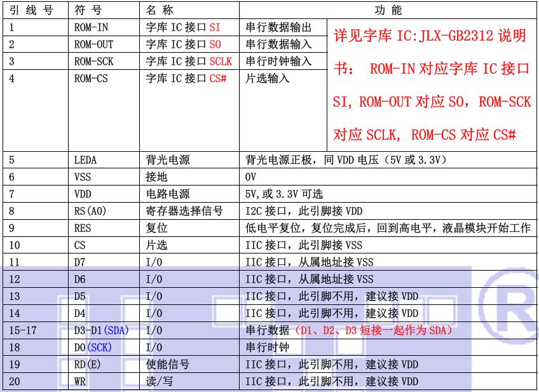Click the RD(E) symbol cell

pos(87,364)
